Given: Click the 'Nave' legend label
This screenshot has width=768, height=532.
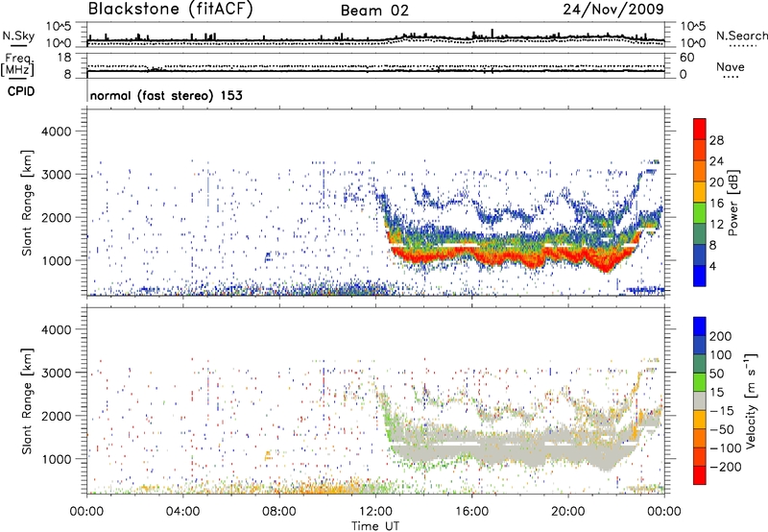Looking at the screenshot, I should [731, 67].
